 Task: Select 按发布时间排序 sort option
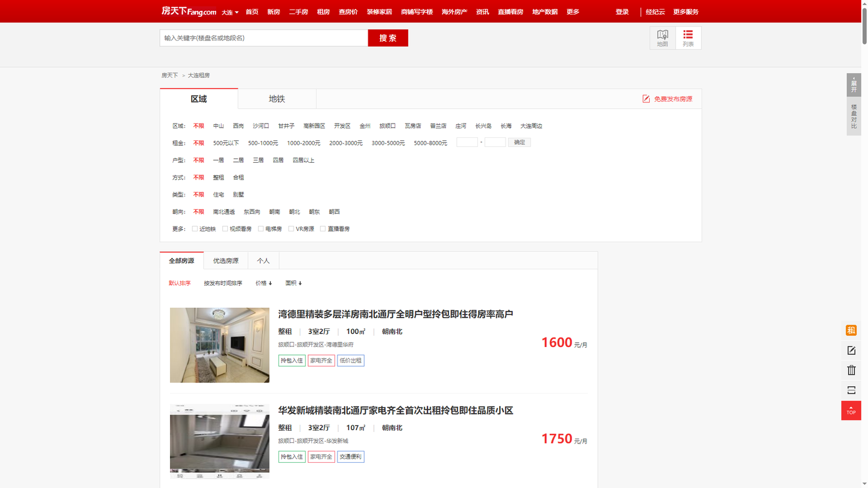(x=223, y=283)
